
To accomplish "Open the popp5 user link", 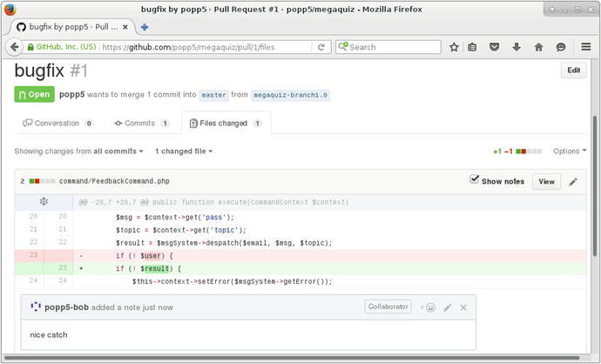I will (x=71, y=94).
